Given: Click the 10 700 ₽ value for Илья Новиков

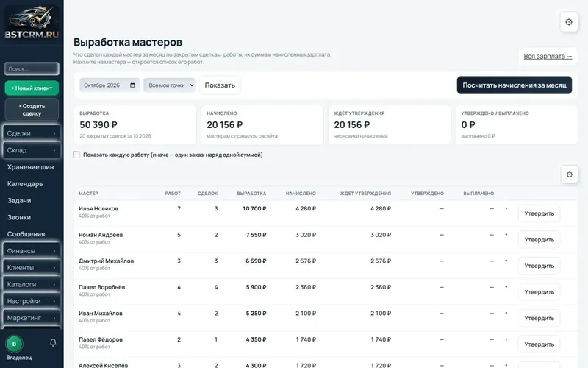Looking at the screenshot, I should point(254,209).
